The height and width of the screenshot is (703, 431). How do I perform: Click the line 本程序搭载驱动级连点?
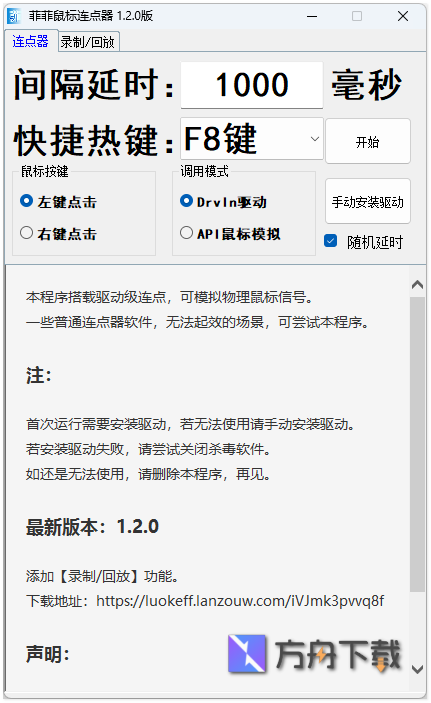[x=170, y=297]
